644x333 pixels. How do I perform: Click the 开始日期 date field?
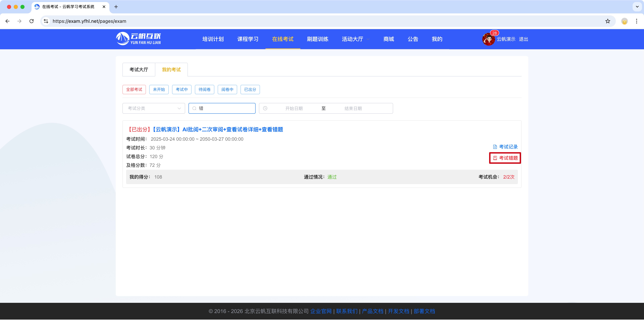(294, 108)
